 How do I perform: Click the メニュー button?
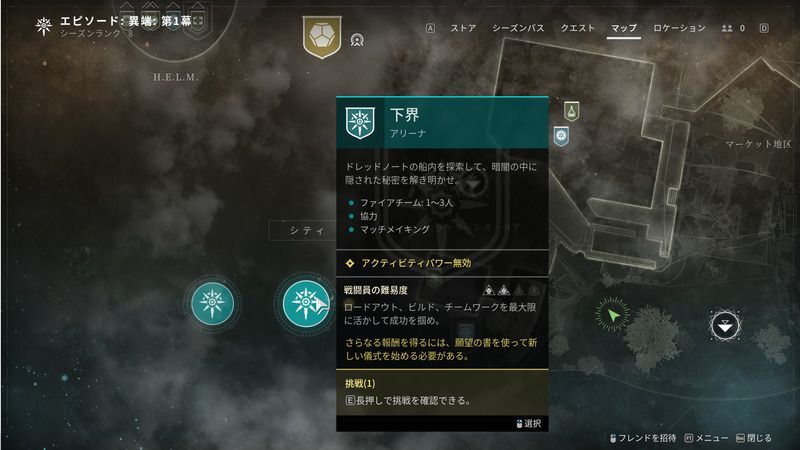pos(707,438)
